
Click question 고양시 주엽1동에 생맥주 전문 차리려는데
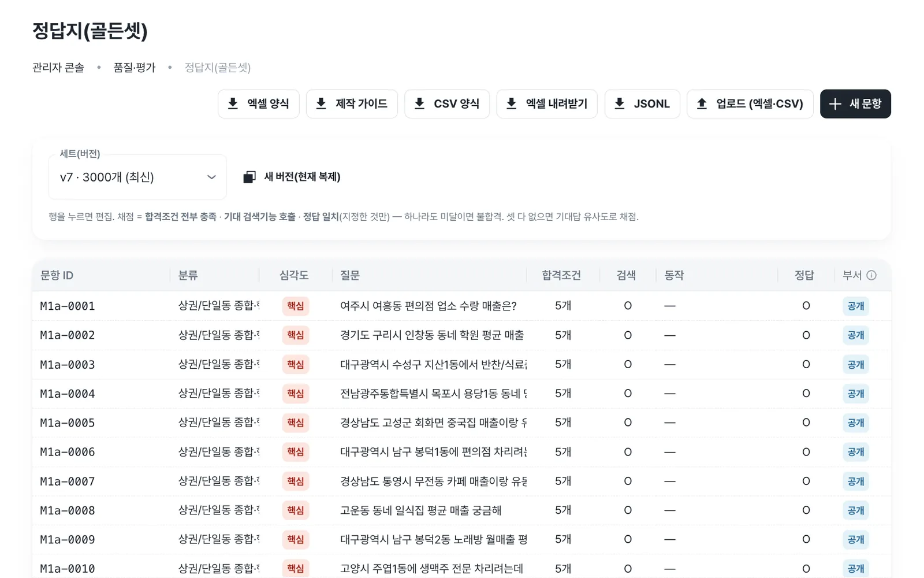point(431,569)
